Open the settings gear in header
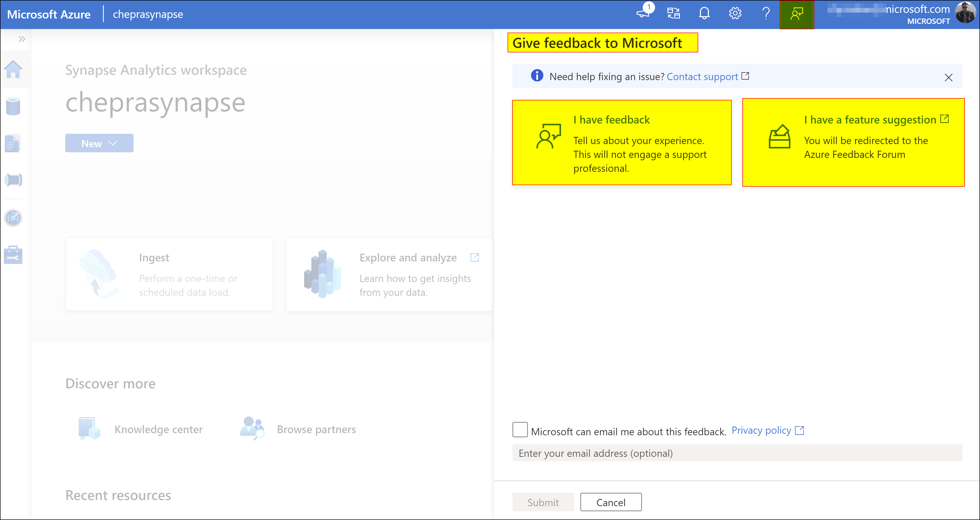980x520 pixels. tap(735, 13)
